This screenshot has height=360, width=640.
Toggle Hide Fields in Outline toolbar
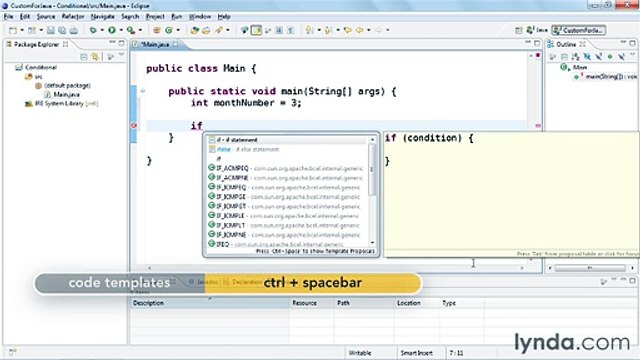(x=587, y=57)
